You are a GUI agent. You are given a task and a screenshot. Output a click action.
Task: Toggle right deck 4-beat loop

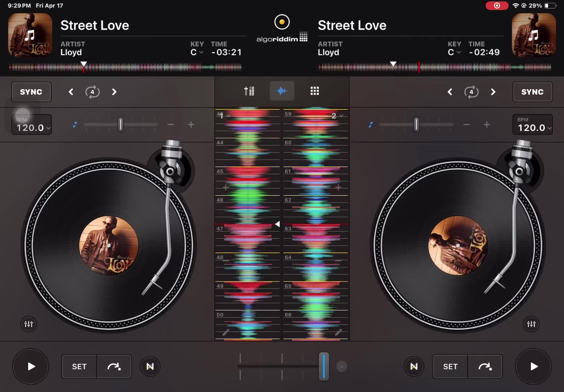point(471,92)
